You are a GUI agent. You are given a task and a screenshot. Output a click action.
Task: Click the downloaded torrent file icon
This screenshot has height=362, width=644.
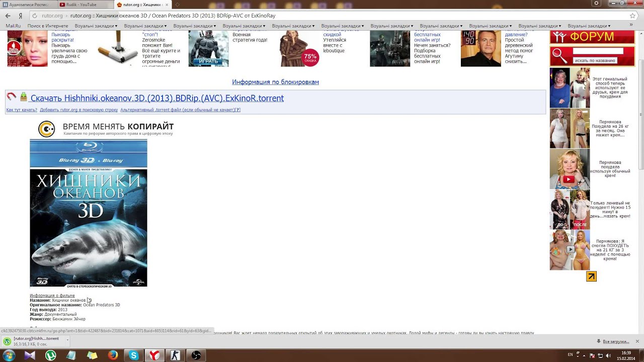7,341
